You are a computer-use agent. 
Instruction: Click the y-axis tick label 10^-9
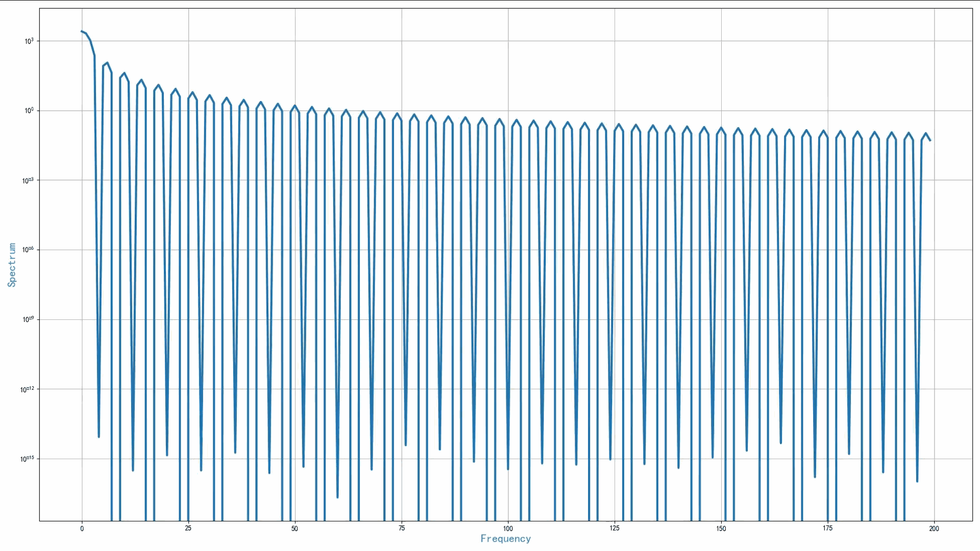tap(28, 320)
